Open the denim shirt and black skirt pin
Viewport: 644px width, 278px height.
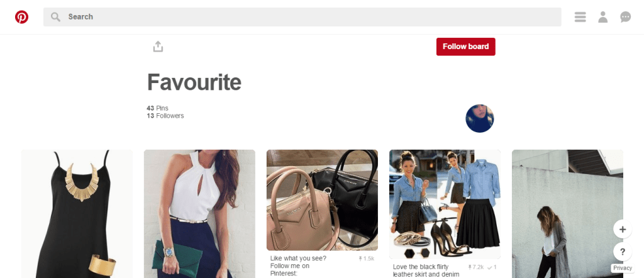(445, 204)
